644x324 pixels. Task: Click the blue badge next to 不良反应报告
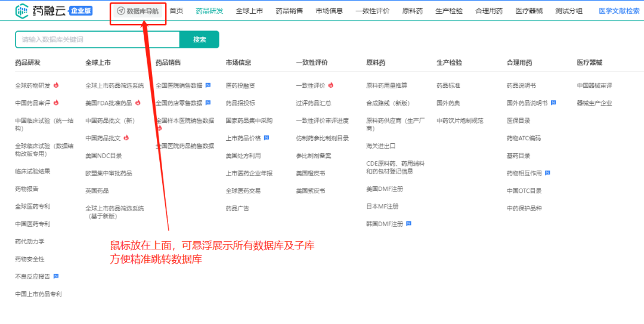pos(56,276)
